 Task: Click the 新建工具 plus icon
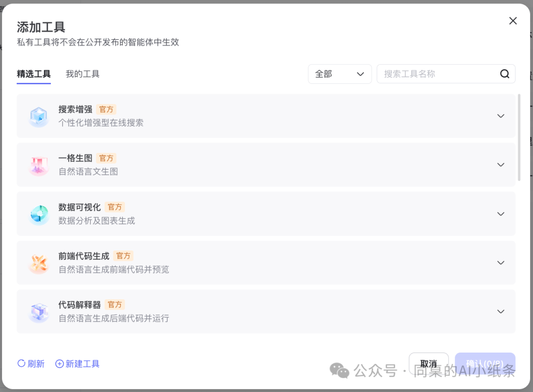coord(60,363)
